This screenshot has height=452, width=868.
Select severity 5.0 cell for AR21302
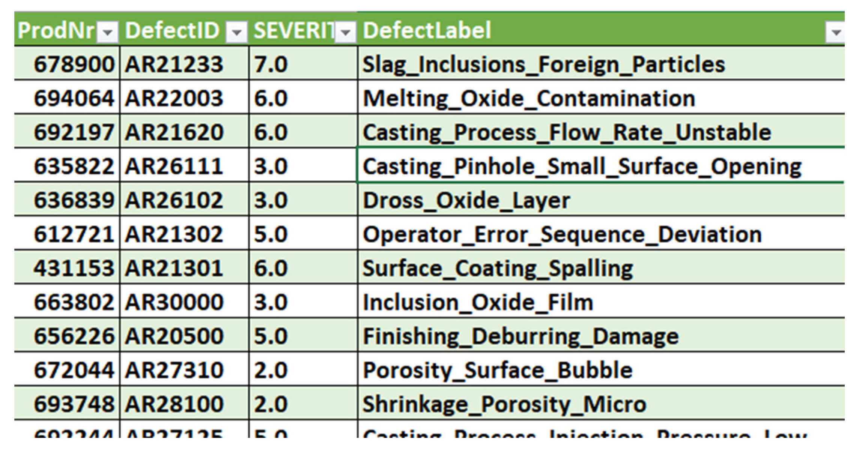[303, 233]
